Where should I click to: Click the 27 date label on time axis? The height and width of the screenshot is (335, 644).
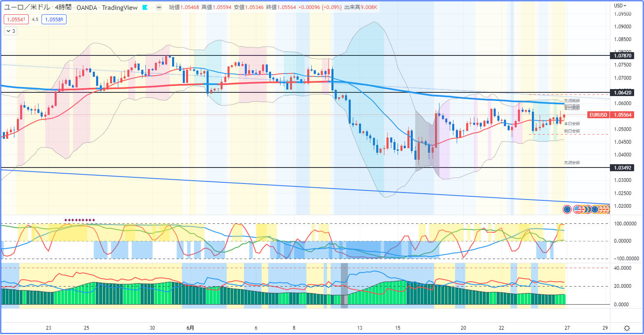[567, 328]
